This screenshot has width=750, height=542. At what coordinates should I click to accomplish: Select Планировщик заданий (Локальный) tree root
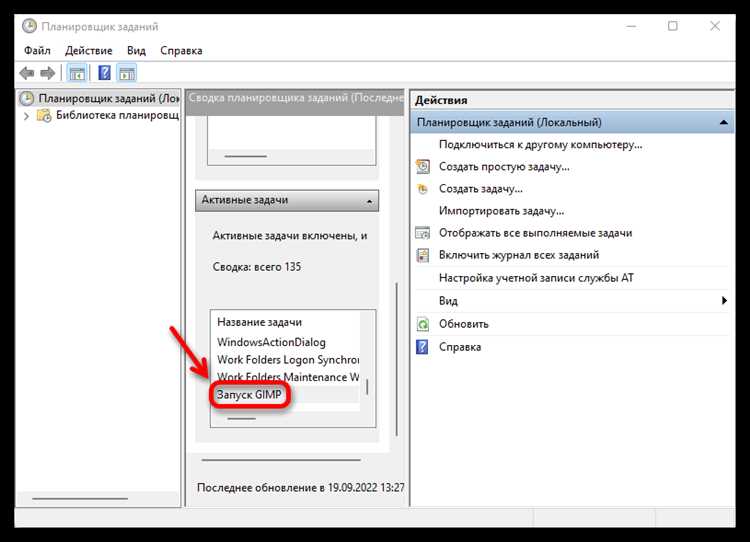tap(109, 98)
